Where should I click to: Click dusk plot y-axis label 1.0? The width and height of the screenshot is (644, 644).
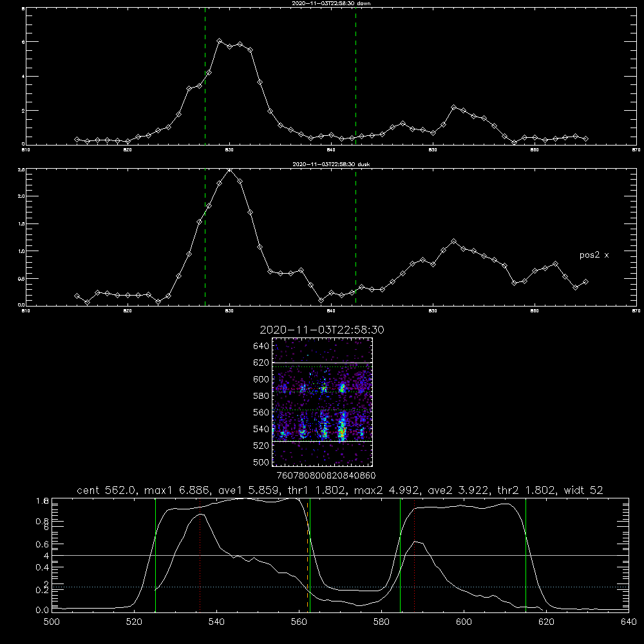tap(21, 251)
